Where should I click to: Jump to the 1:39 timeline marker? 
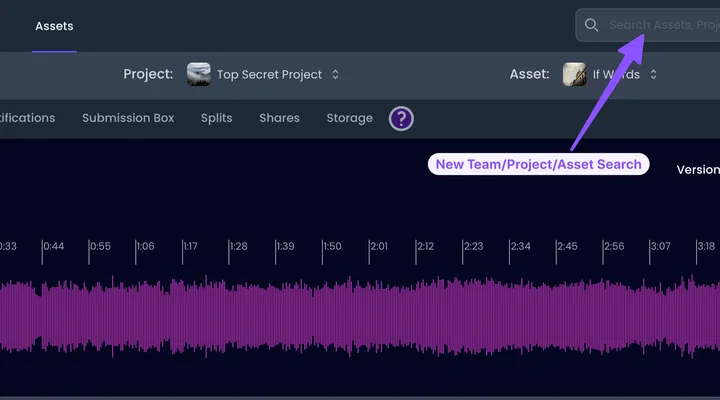[285, 246]
